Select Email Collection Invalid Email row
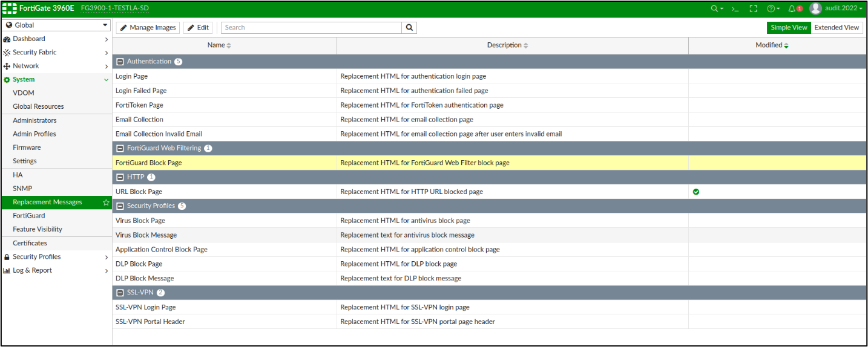 point(490,134)
